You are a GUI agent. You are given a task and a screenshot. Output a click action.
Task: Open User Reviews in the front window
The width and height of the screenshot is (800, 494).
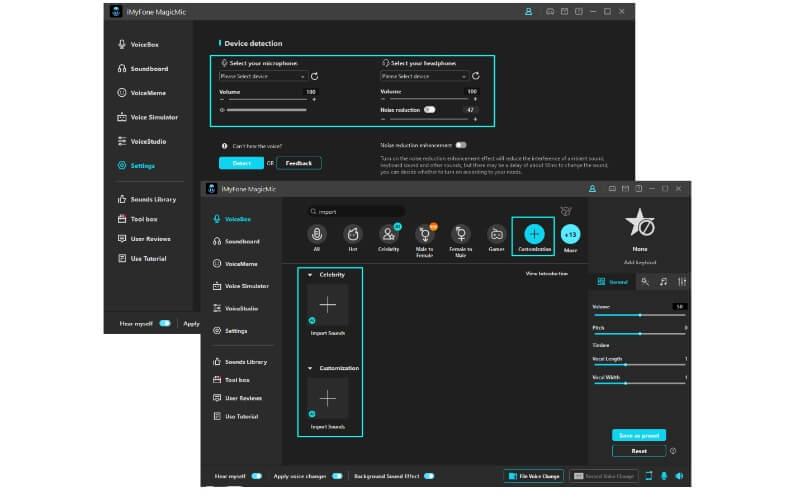point(237,398)
